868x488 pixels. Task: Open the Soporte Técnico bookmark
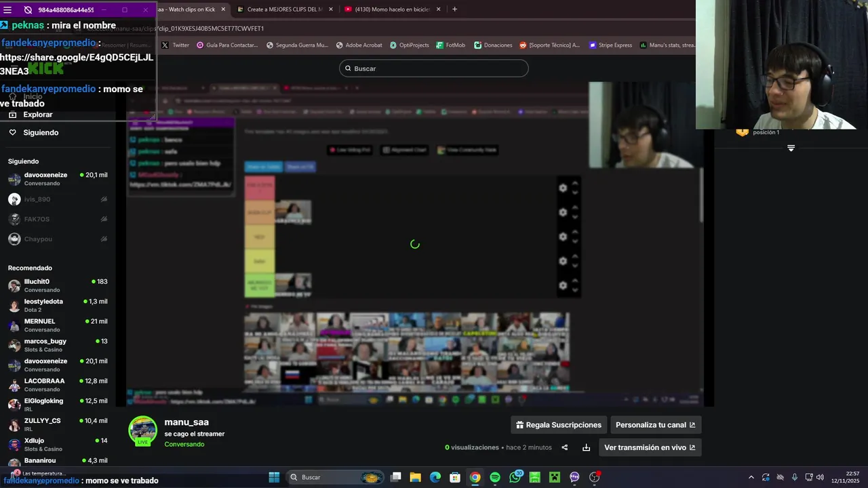[549, 45]
